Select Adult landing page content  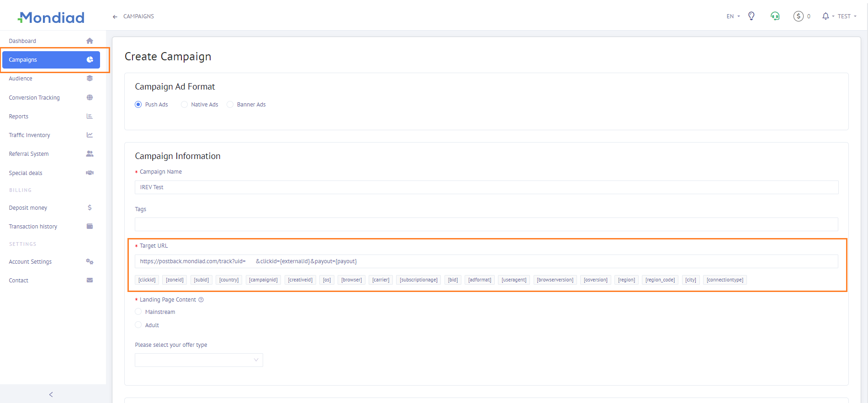click(138, 325)
